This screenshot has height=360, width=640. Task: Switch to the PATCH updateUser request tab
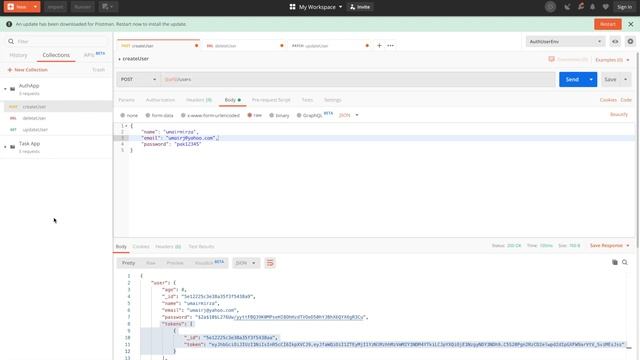point(329,46)
